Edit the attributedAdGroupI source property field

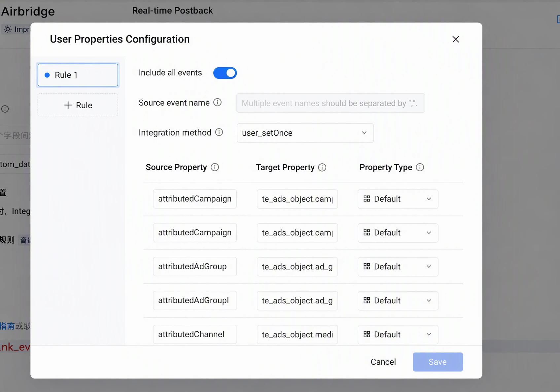(195, 301)
